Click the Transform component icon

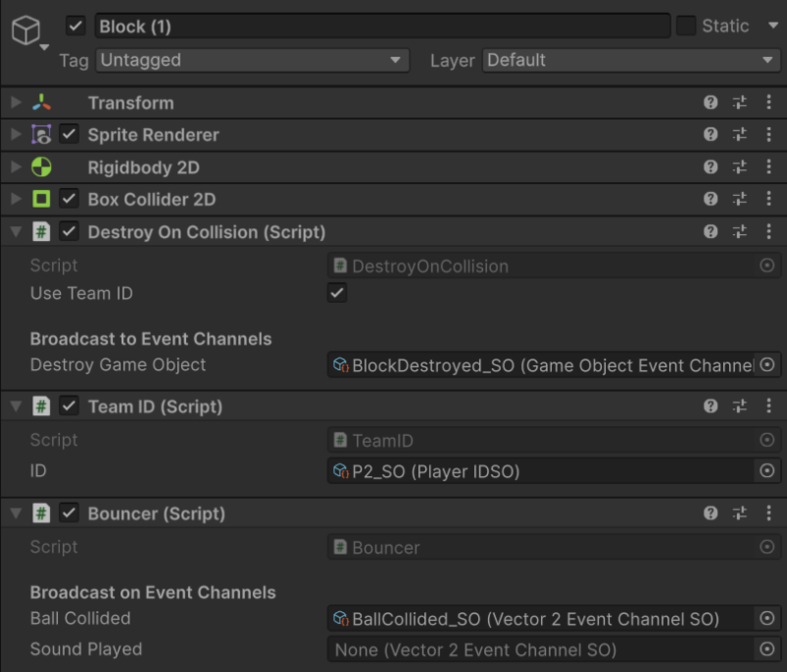[x=41, y=102]
